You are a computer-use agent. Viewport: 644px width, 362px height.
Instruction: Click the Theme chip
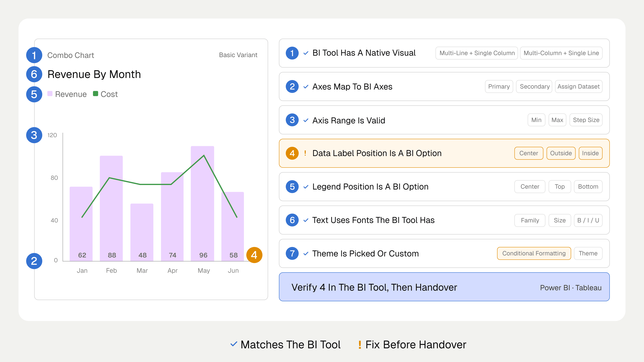[x=588, y=253]
